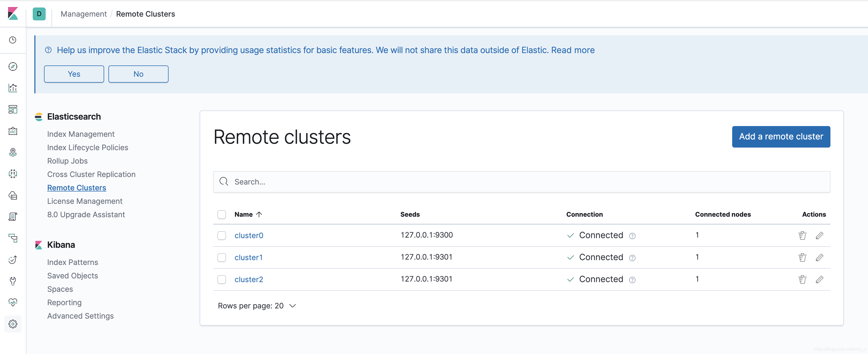Edit cluster0 using its pencil icon

coord(819,235)
